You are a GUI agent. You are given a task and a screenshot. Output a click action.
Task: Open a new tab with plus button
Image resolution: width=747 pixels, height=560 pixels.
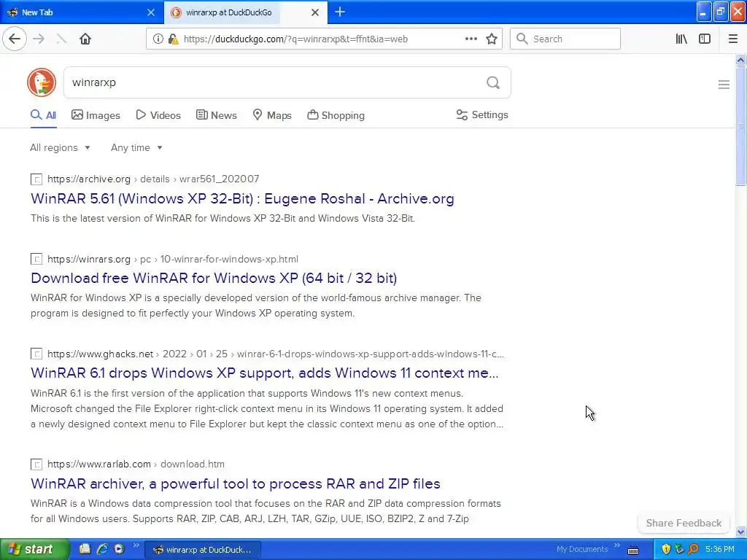click(340, 12)
